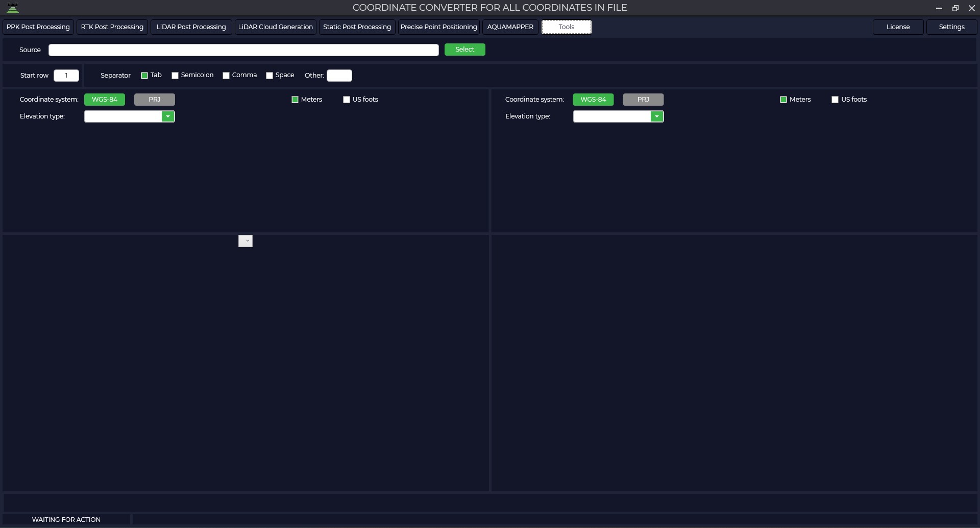Click Select to choose source file
This screenshot has width=980, height=528.
click(x=465, y=50)
